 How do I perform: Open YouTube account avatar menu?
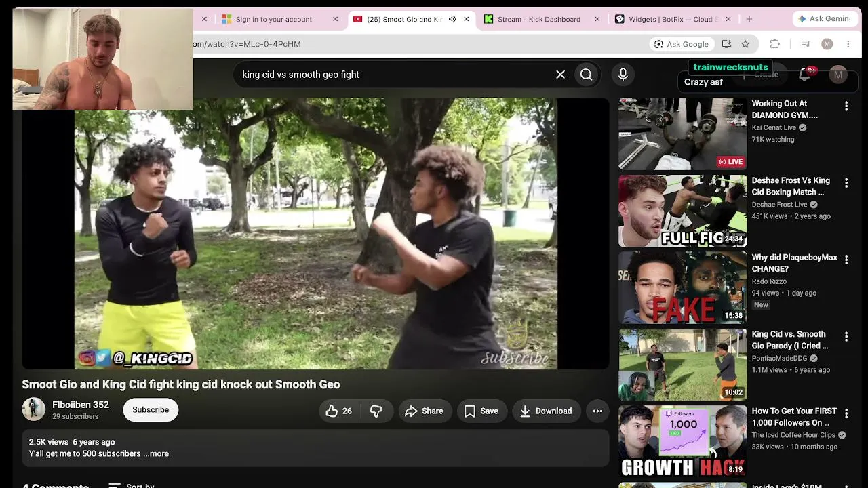coord(838,75)
